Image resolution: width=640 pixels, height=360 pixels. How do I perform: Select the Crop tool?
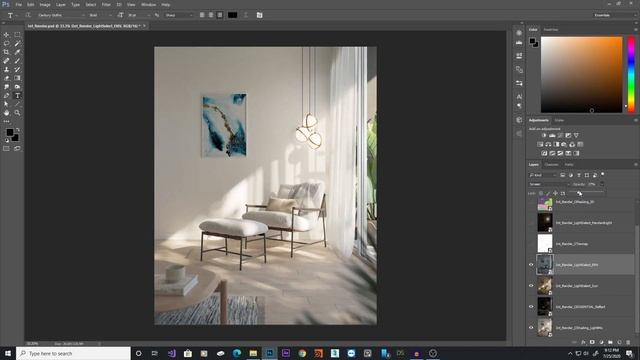[6, 52]
